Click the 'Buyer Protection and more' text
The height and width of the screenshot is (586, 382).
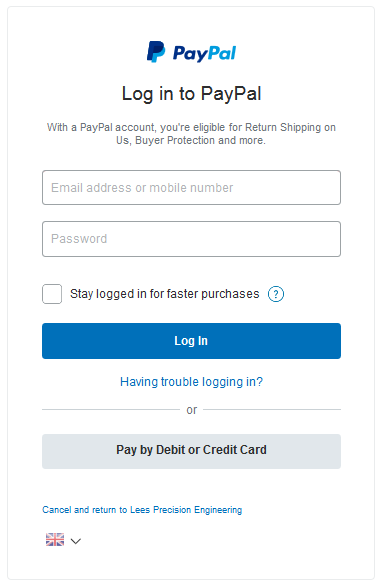point(200,141)
